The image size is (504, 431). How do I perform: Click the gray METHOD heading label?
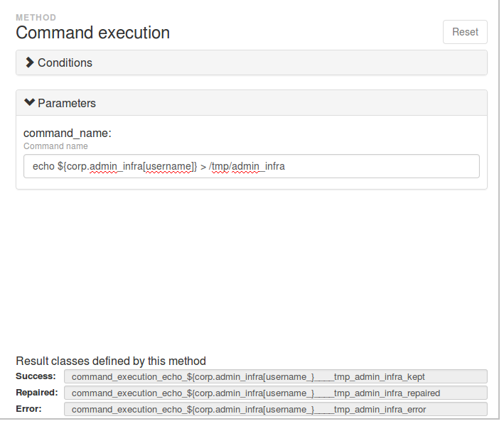coord(36,17)
